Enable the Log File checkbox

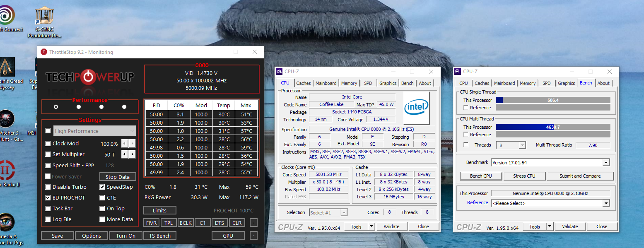coord(48,219)
